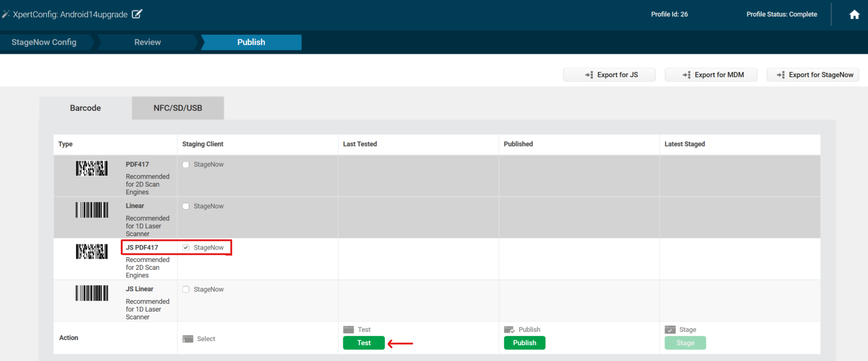
Task: Click the Export for MDM button
Action: click(711, 75)
